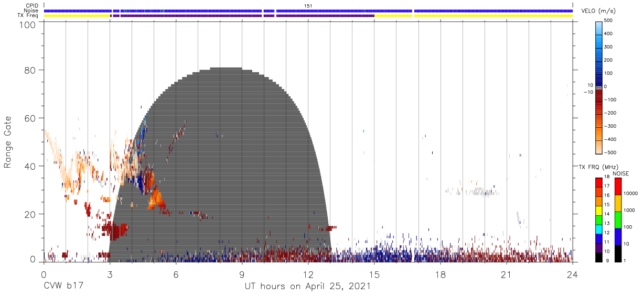Click the UT hours on April 25, 2021 title

pyautogui.click(x=307, y=287)
